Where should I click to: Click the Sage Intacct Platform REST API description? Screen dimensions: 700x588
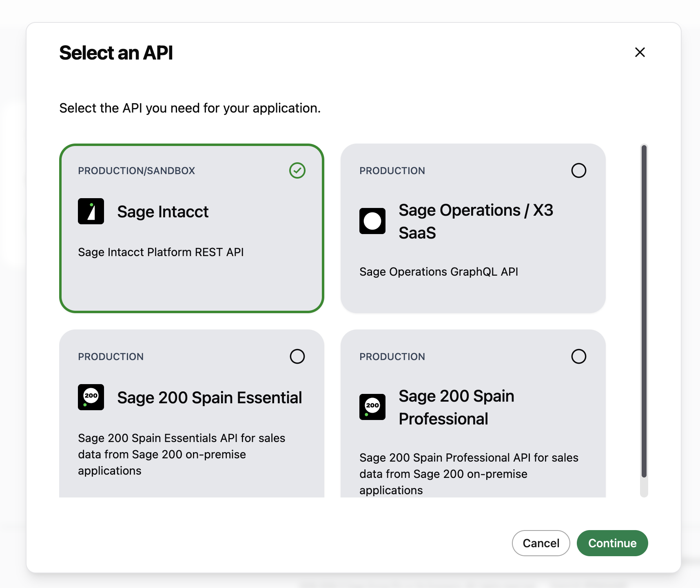point(161,252)
